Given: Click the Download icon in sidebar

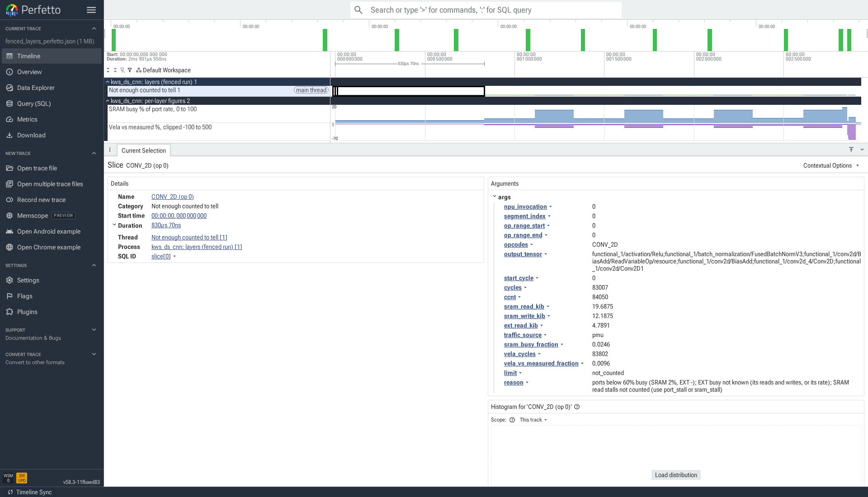Looking at the screenshot, I should coord(9,135).
